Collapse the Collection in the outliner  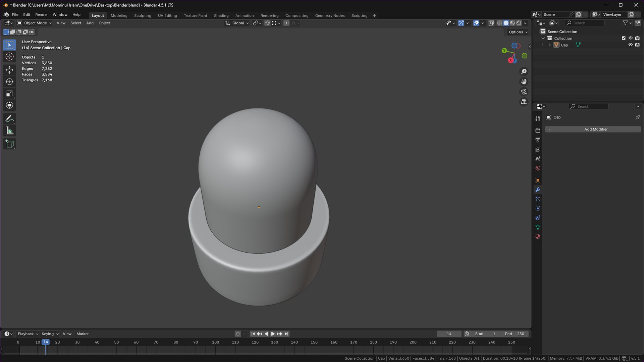543,38
